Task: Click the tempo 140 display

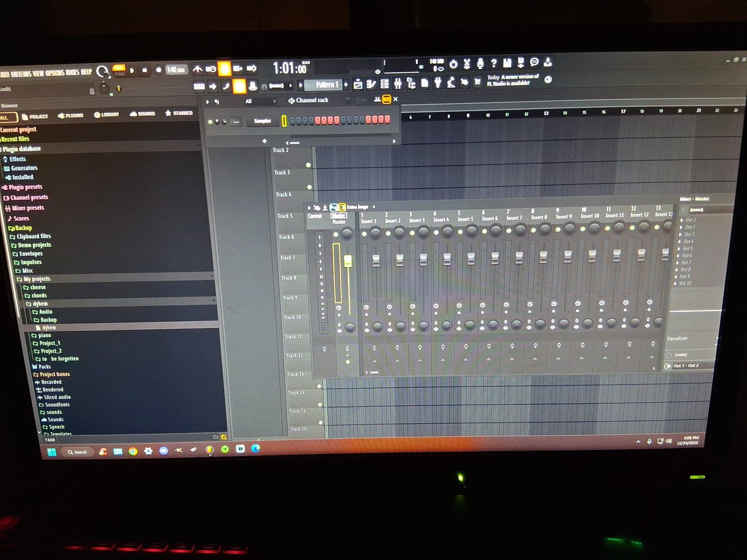Action: pyautogui.click(x=177, y=70)
